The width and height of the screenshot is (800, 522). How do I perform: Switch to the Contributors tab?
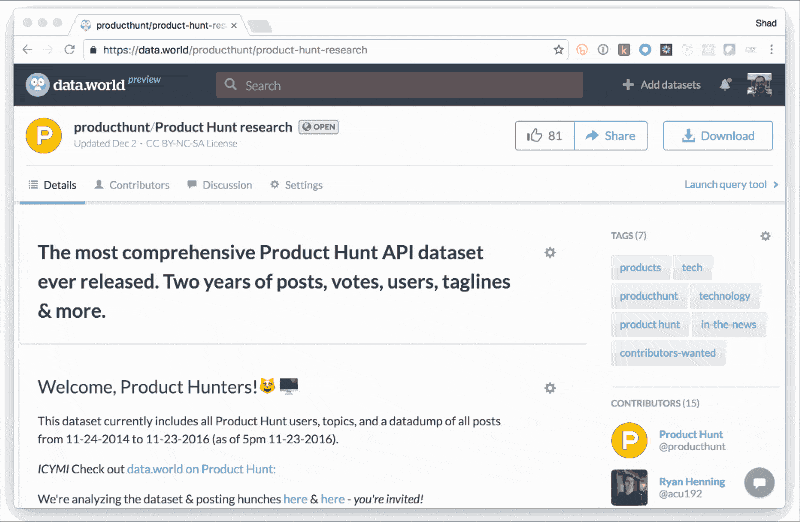click(x=132, y=185)
